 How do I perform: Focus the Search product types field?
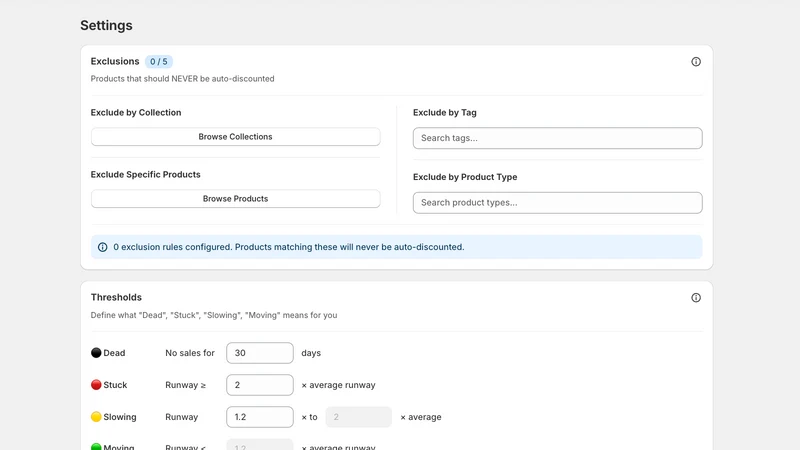558,203
